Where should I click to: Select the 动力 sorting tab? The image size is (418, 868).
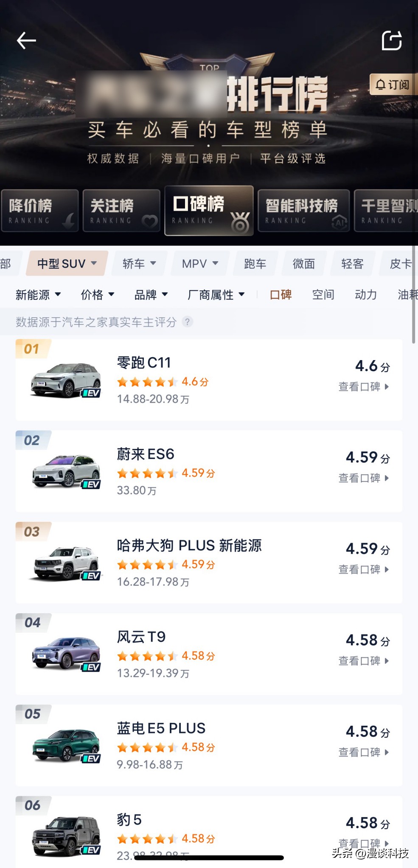coord(365,295)
